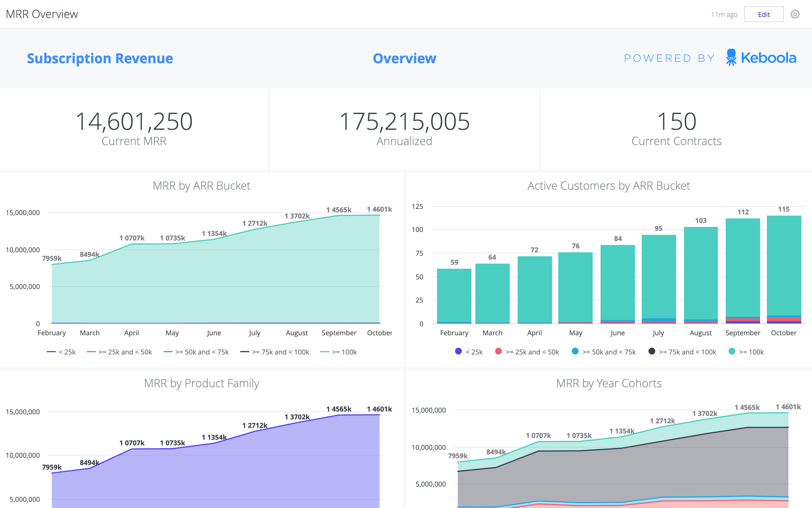Click the 'Subscription Revenue' heading

[x=100, y=58]
